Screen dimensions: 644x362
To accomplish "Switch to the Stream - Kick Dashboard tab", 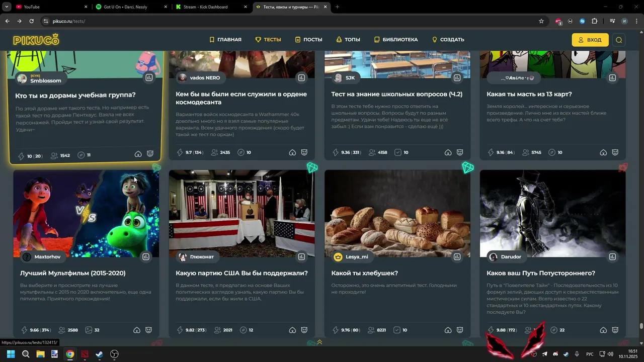I will [211, 7].
